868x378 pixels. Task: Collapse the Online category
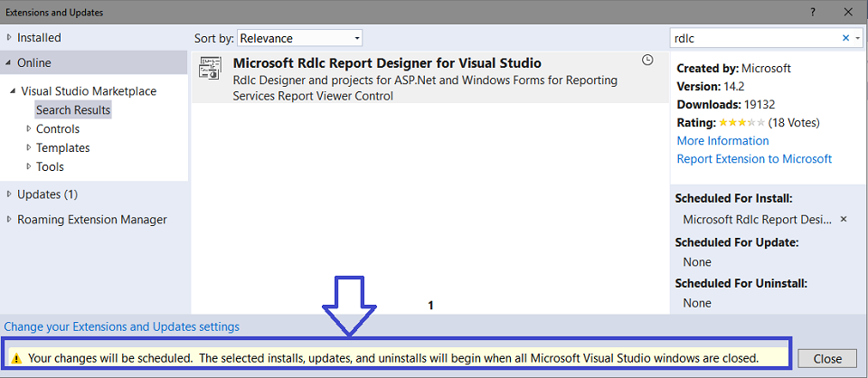(8, 63)
